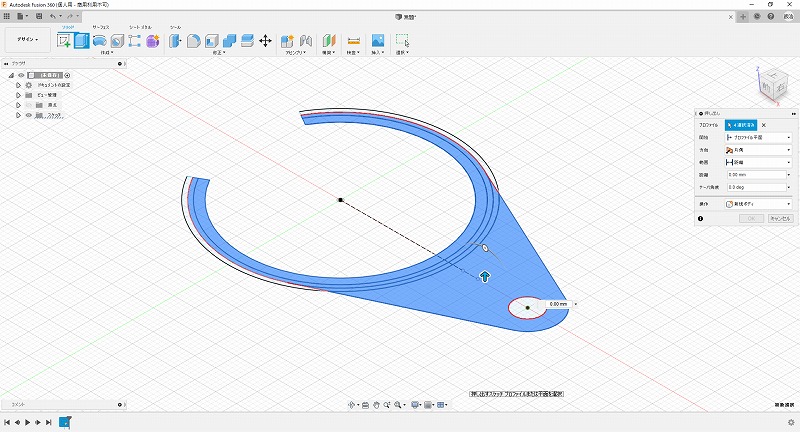
Task: Click the Insert image (挿入) icon
Action: click(378, 41)
